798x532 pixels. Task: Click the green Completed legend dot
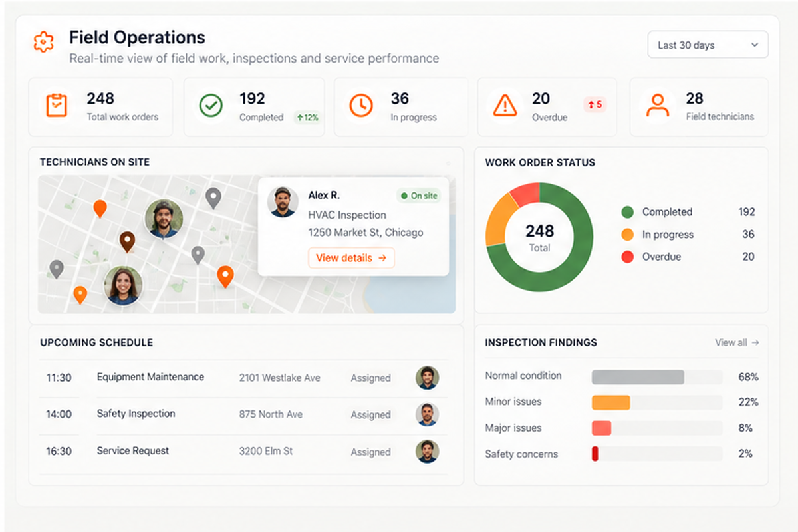[x=627, y=212]
